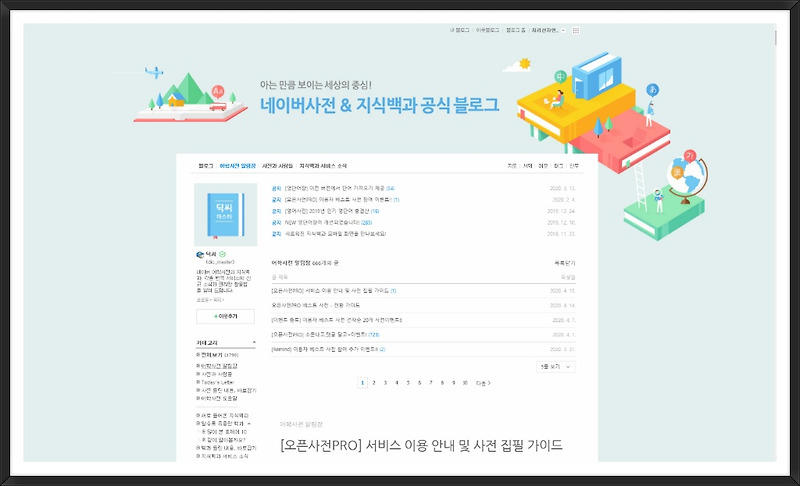Go to page 4 of post list
Viewport: 800px width, 486px height.
(x=396, y=383)
